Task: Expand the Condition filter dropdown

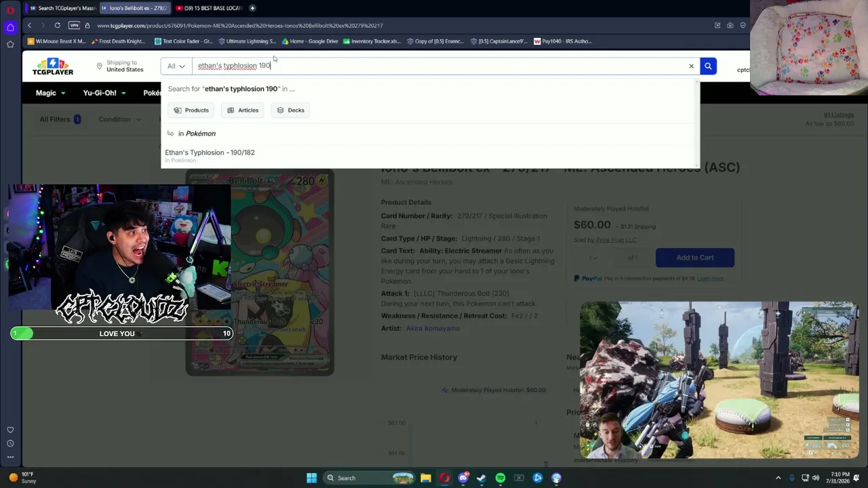Action: coord(119,119)
